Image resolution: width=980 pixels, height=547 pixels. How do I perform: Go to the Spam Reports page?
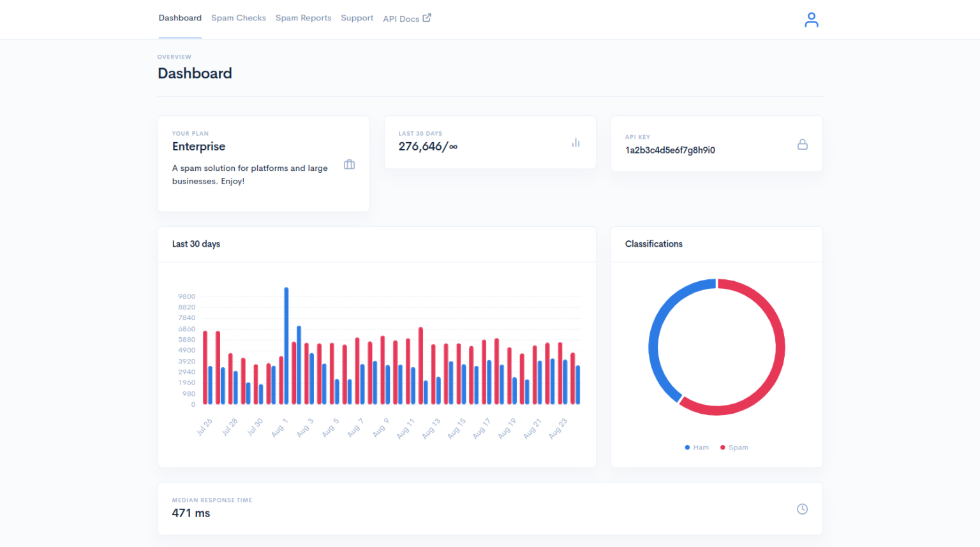pos(303,18)
